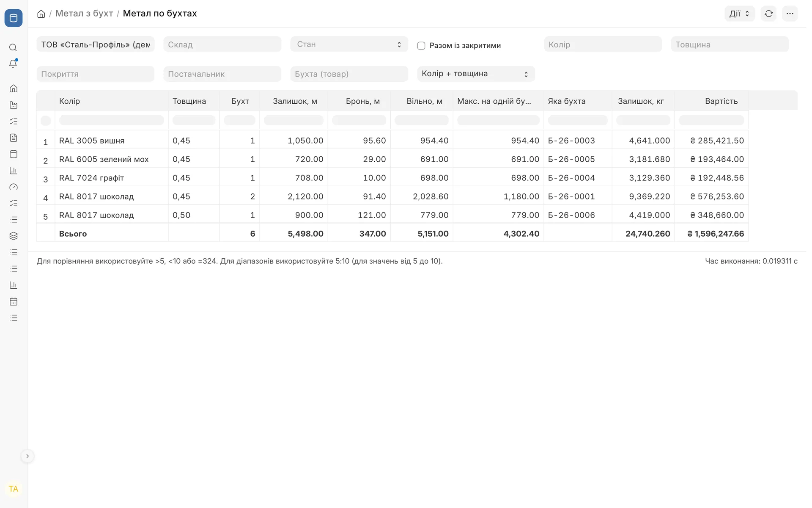Click the round selector in the filter row
Image resolution: width=812 pixels, height=508 pixels.
(46, 121)
